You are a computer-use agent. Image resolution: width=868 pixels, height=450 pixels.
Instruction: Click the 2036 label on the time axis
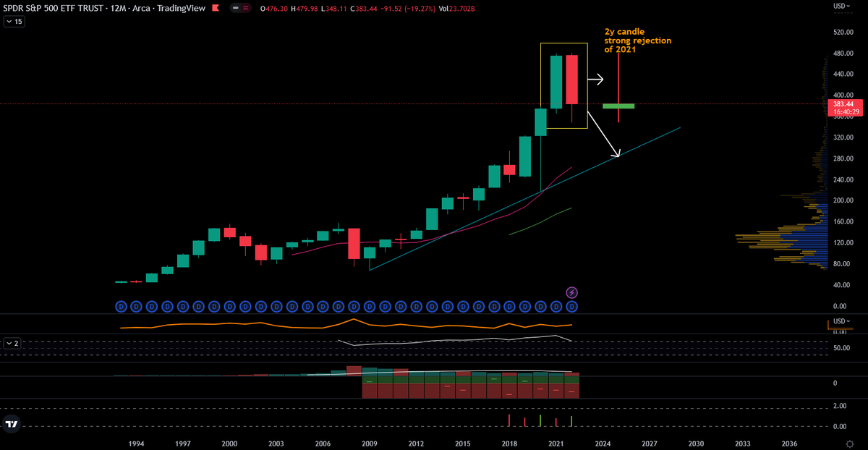point(789,443)
